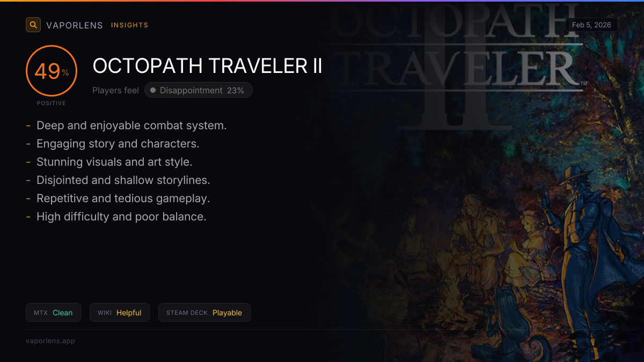Click the "Players feel" label
This screenshot has height=362, width=644.
pyautogui.click(x=115, y=91)
